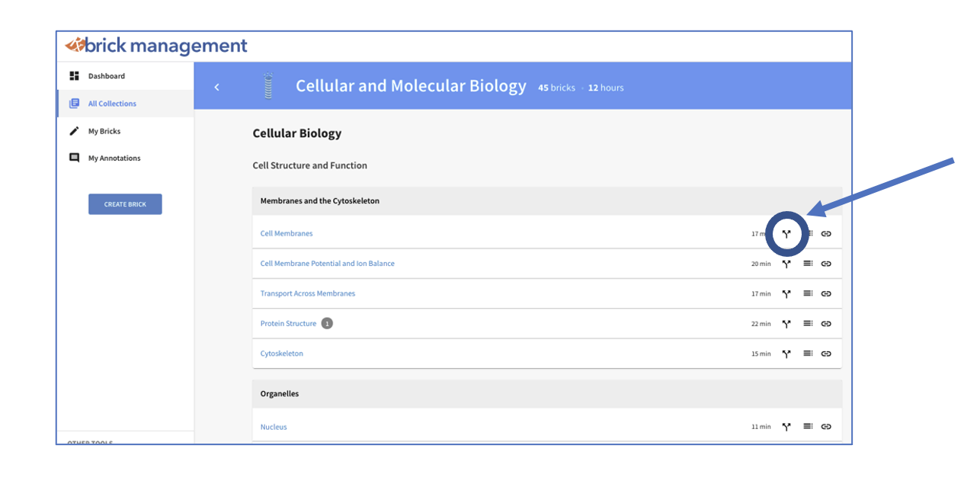The width and height of the screenshot is (980, 503).
Task: Click the brick management logo
Action: point(156,46)
